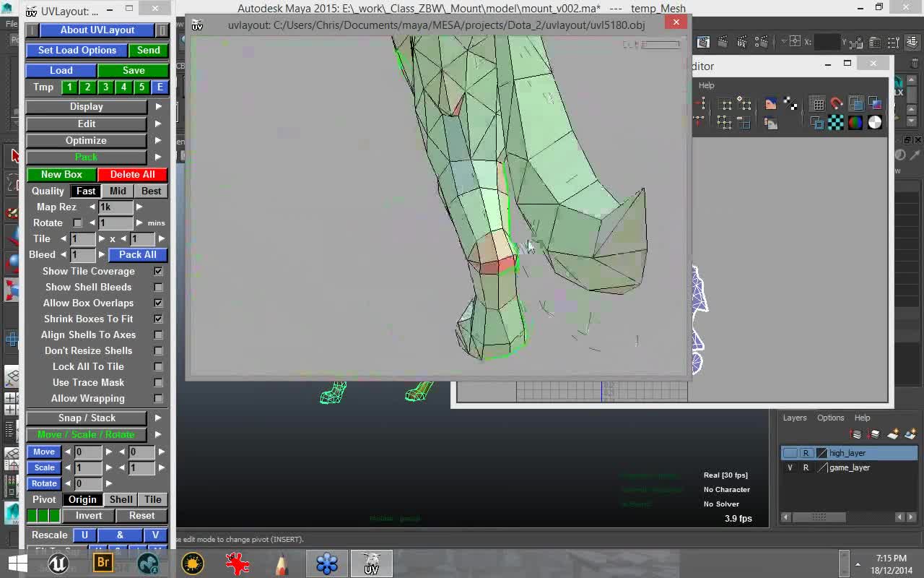Screen dimensions: 924x578
Task: Open Adobe Bridge from the taskbar
Action: [103, 564]
